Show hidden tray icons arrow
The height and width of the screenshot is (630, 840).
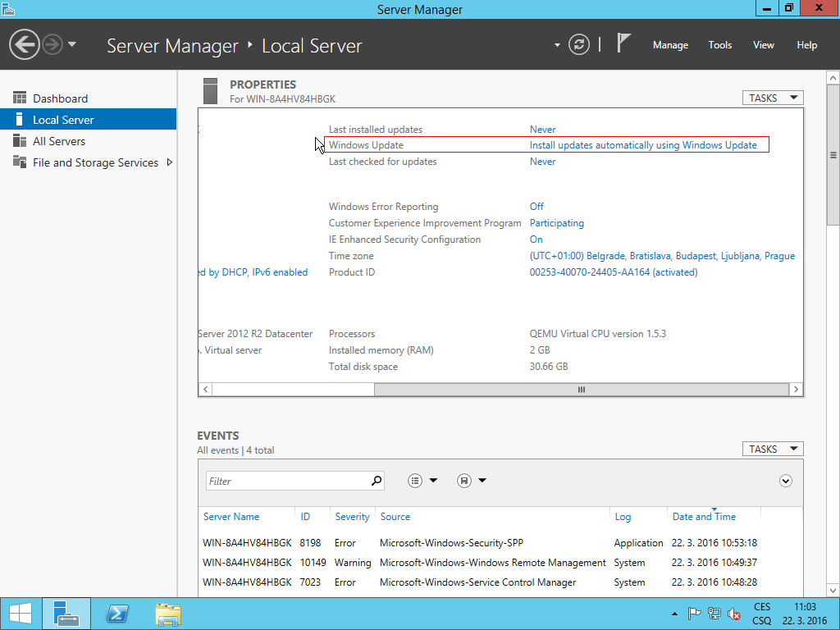[674, 614]
